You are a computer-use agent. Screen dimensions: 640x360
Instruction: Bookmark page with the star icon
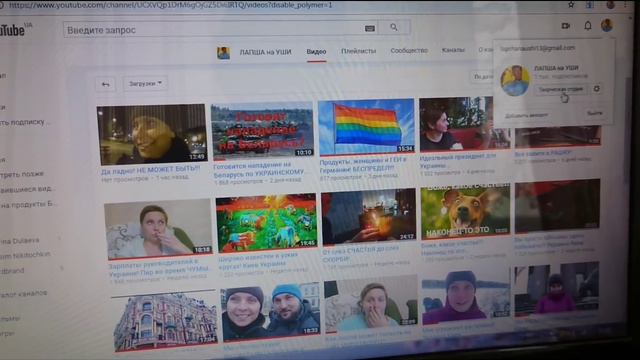[x=571, y=4]
